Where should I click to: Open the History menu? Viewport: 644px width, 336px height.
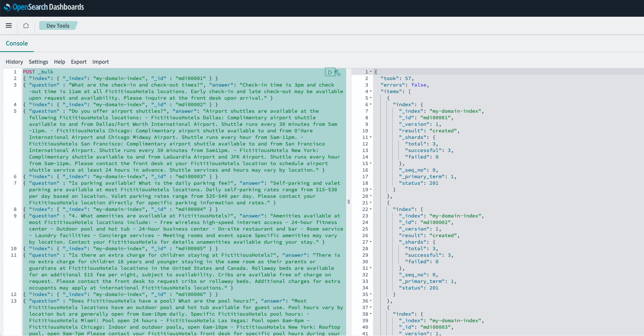tap(15, 62)
